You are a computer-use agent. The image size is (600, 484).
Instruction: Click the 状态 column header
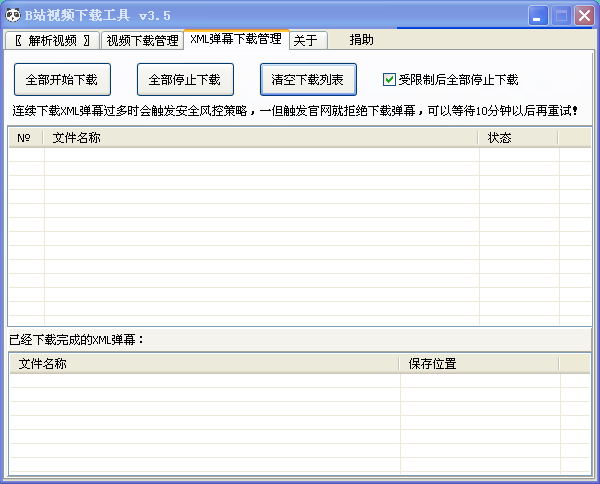518,138
